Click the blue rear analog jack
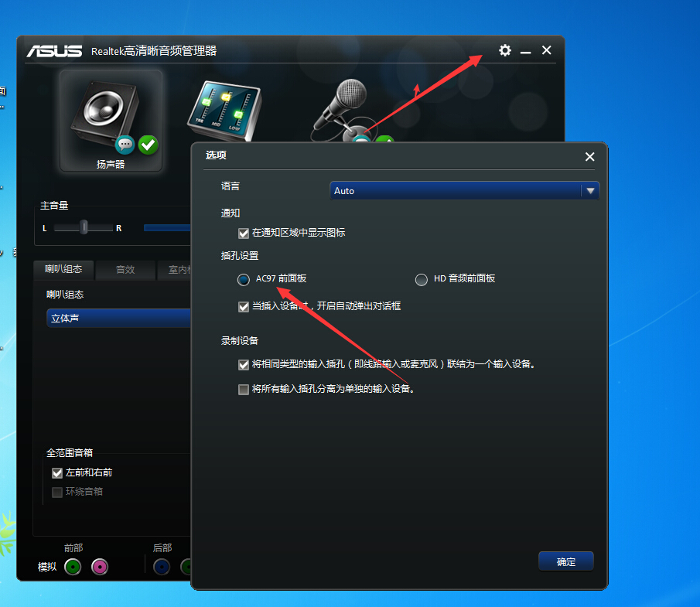The height and width of the screenshot is (607, 700). point(162,567)
